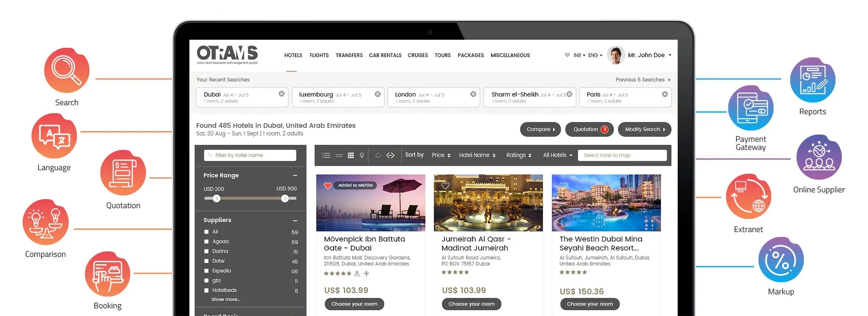This screenshot has height=316, width=868.
Task: Remove the Dubai recent search
Action: coord(282,94)
